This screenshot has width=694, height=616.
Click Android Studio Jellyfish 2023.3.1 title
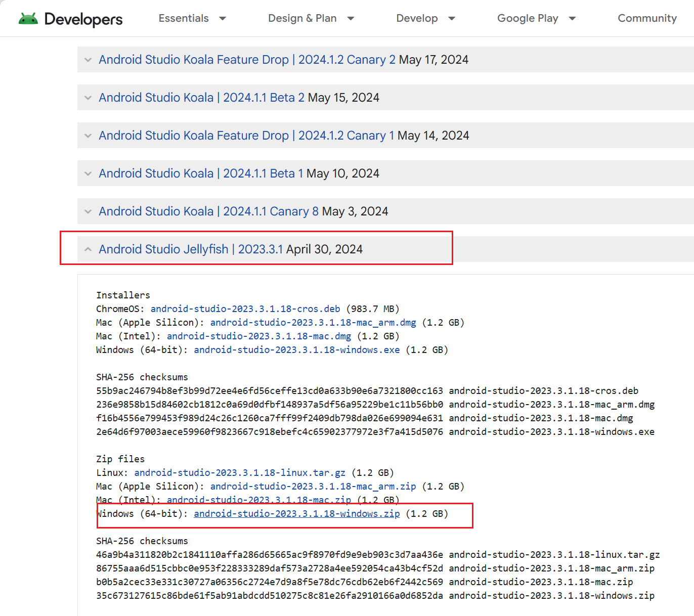coord(191,249)
